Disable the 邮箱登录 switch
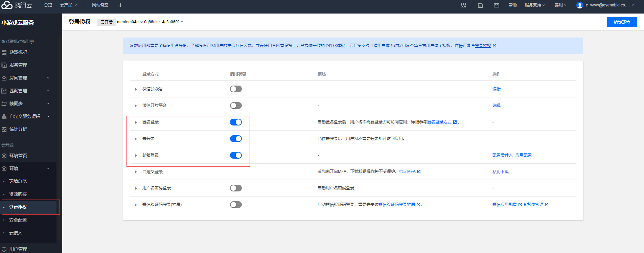Screen dimensions: 644x253 tap(236, 155)
